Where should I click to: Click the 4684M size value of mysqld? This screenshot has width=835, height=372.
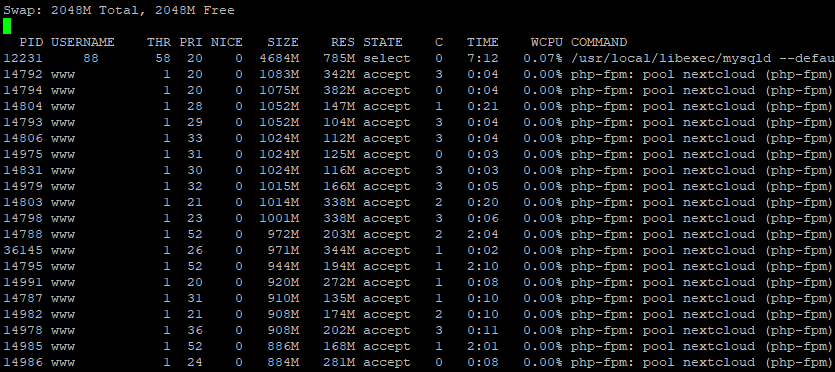(x=279, y=58)
